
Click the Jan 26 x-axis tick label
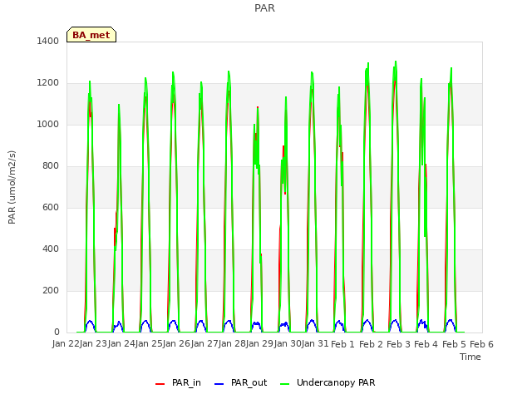coord(176,343)
